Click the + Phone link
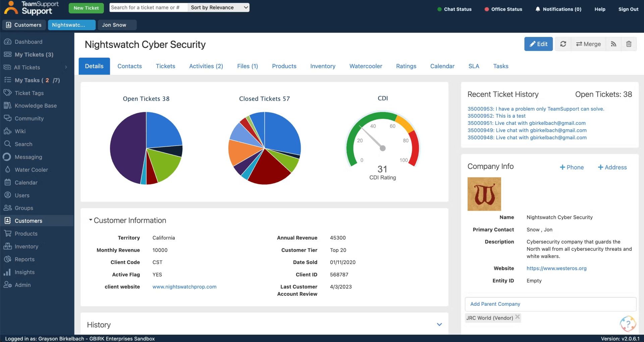Viewport: 644px width, 342px height. pos(572,167)
